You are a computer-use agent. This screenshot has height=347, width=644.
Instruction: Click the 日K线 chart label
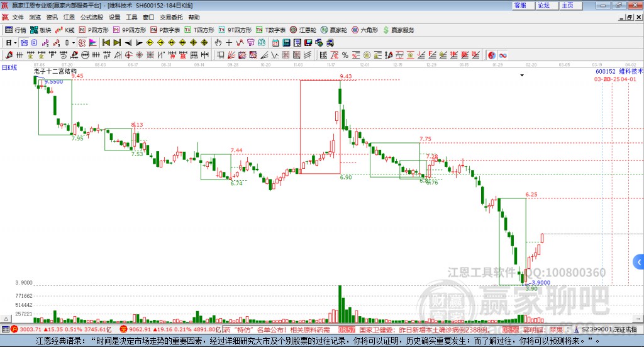(x=9, y=66)
